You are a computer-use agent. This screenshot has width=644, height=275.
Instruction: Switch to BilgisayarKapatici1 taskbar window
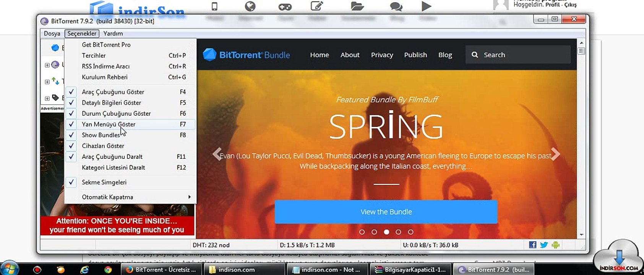[x=410, y=269]
